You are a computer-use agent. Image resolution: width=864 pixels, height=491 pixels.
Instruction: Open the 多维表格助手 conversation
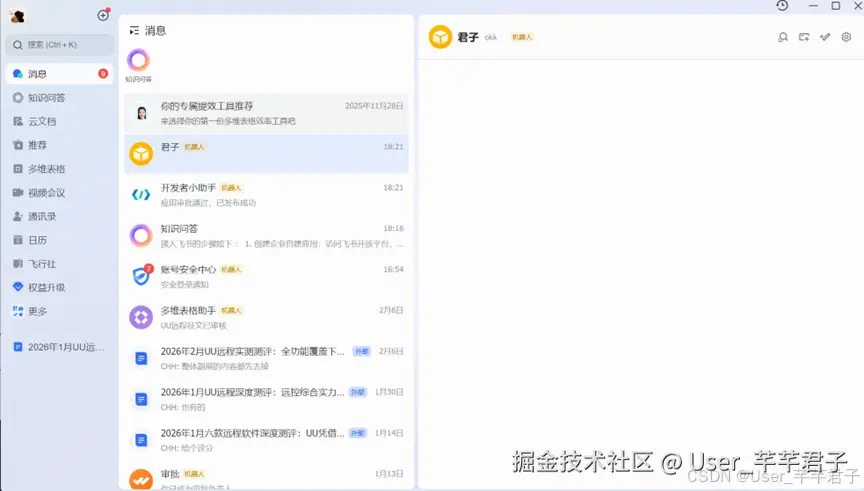[267, 317]
